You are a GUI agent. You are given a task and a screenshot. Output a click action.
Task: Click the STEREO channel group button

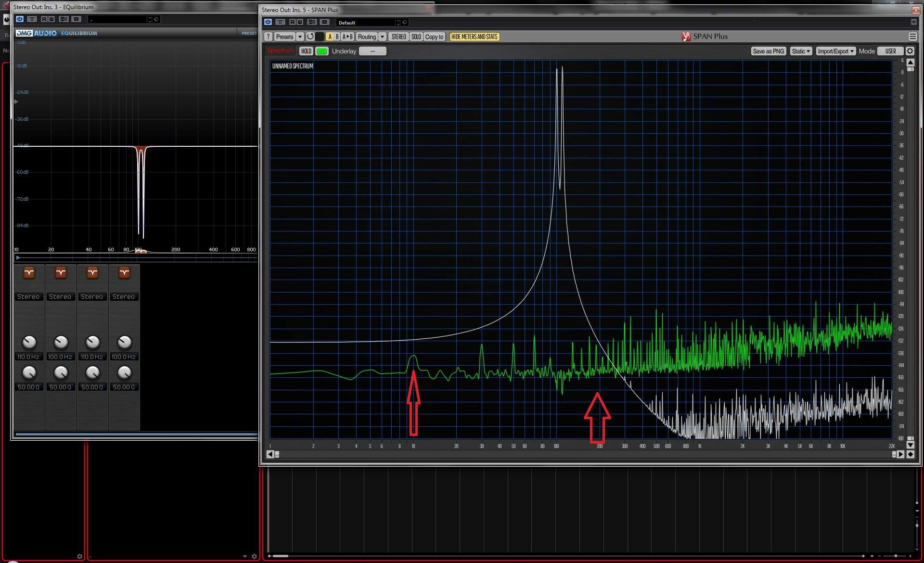point(398,37)
